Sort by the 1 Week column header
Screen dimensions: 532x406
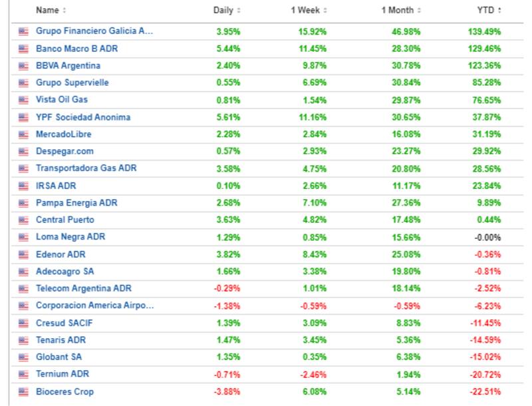coord(307,11)
